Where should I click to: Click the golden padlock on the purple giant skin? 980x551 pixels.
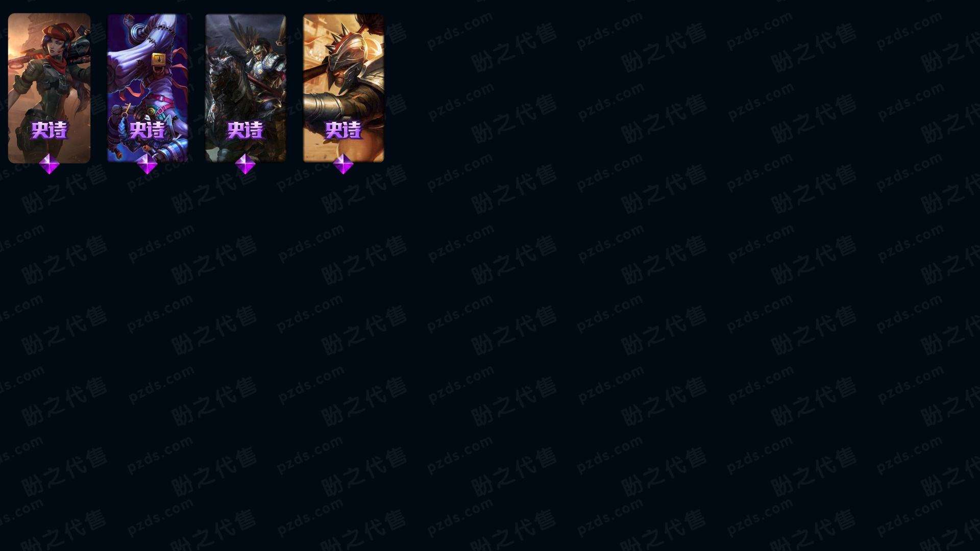(160, 60)
